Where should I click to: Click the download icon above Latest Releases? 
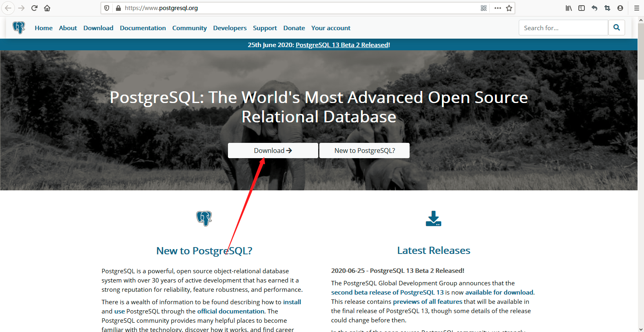[x=434, y=219]
